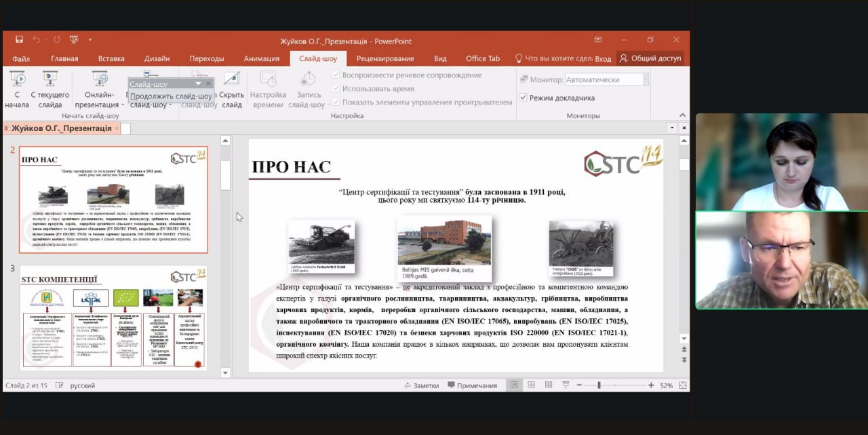868x435 pixels.
Task: Expand the floating Слайд-шоу toolbar options arrow
Action: point(198,84)
